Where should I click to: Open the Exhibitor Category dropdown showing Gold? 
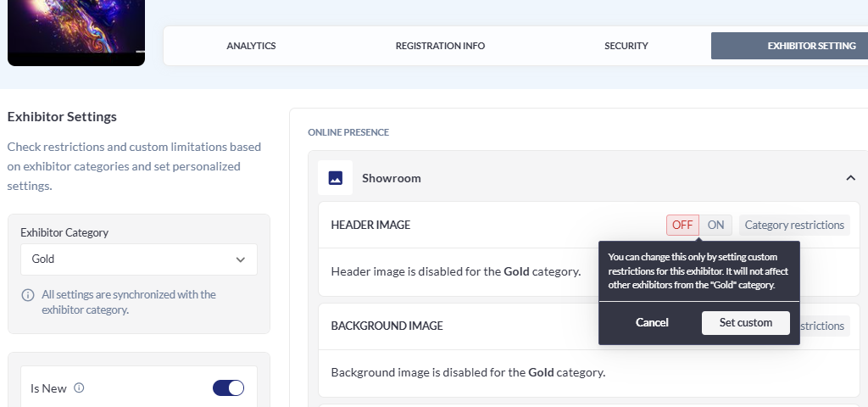tap(138, 259)
